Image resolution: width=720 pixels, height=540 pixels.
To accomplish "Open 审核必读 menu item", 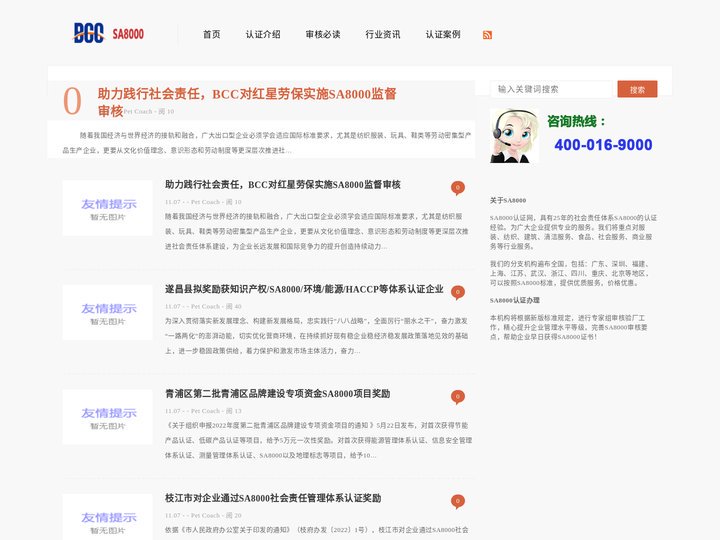I will (x=323, y=34).
